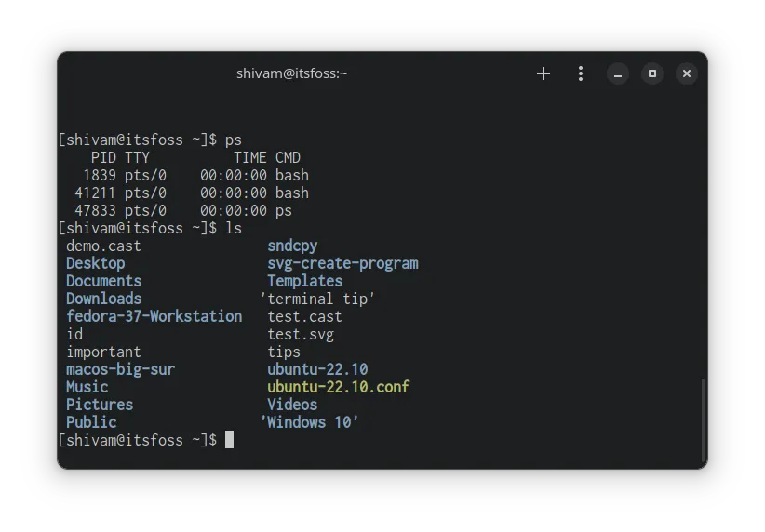Click the ubuntu-22.10.conf file name
This screenshot has width=765, height=532.
coord(338,387)
